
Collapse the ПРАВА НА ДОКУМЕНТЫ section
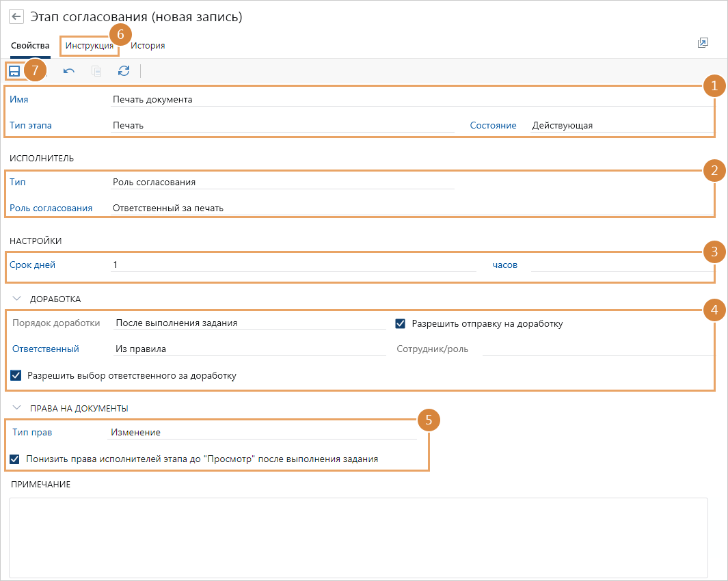18,408
